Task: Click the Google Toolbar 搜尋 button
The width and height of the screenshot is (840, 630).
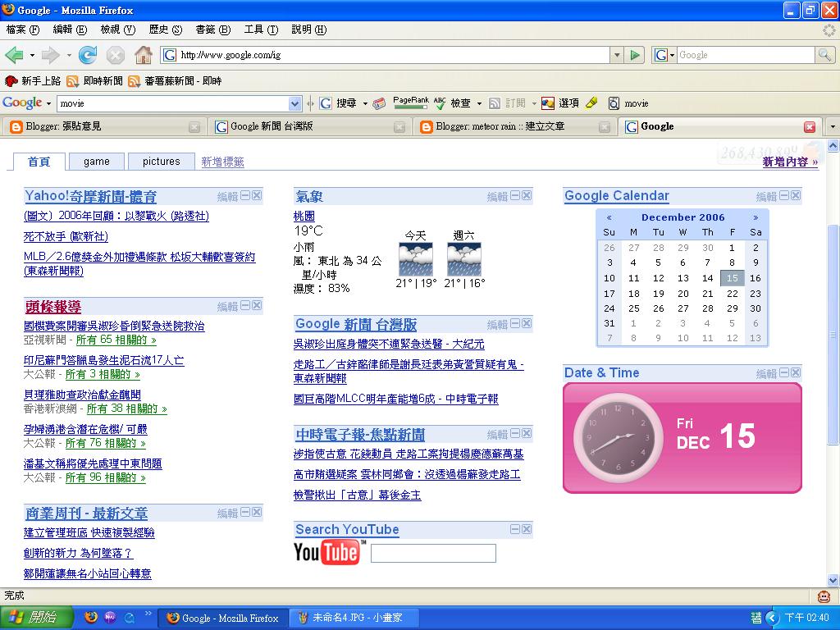Action: coord(339,103)
